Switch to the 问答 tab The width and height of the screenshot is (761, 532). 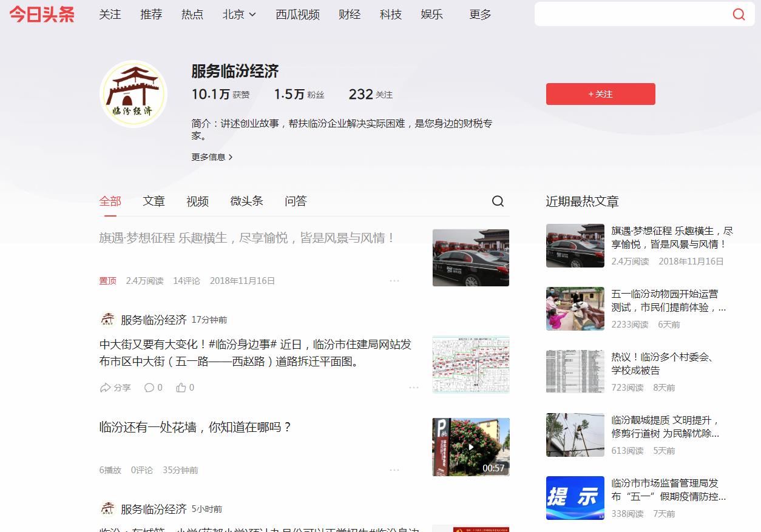pyautogui.click(x=296, y=201)
